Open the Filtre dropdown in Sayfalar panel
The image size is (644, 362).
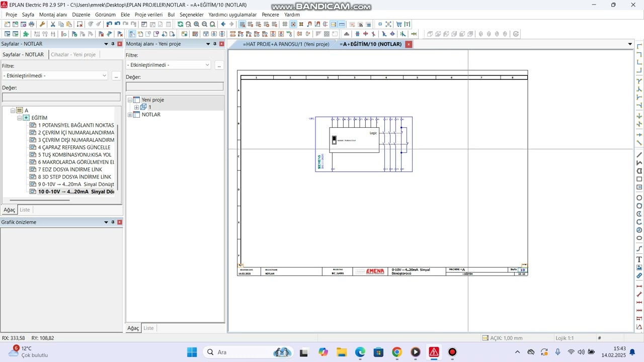[x=105, y=75]
